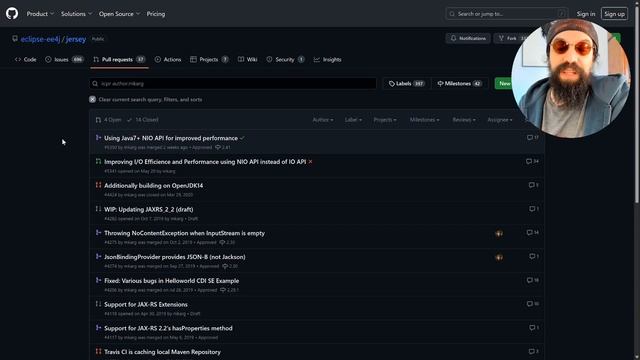This screenshot has height=360, width=640.
Task: Click comments icon on Support for JAX-RS Extensions row
Action: [x=533, y=304]
